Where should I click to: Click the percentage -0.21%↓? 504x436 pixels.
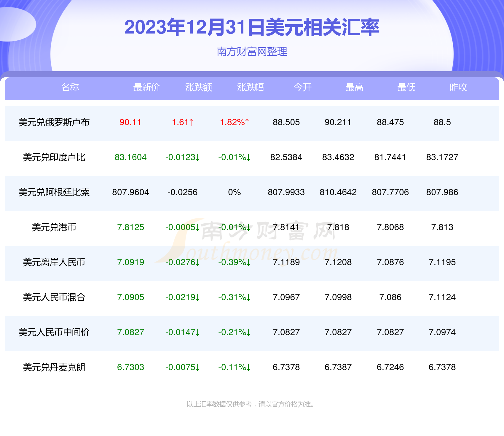coord(235,332)
